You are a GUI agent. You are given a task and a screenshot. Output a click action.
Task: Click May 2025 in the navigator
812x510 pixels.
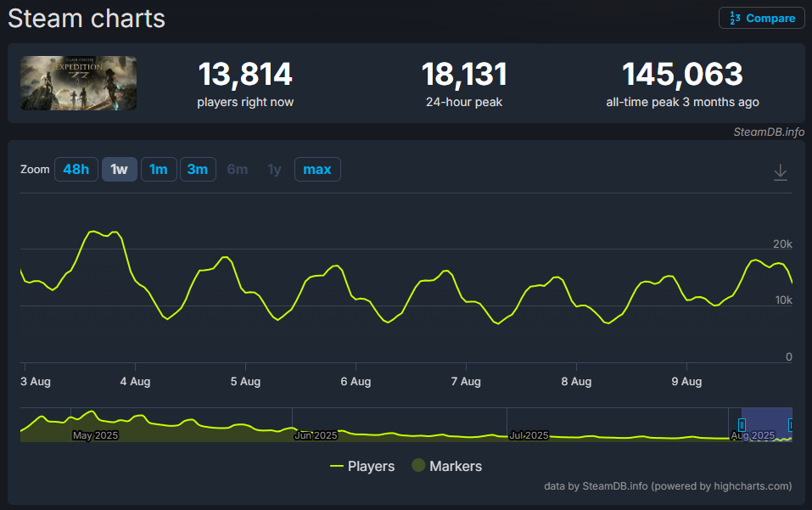coord(95,435)
